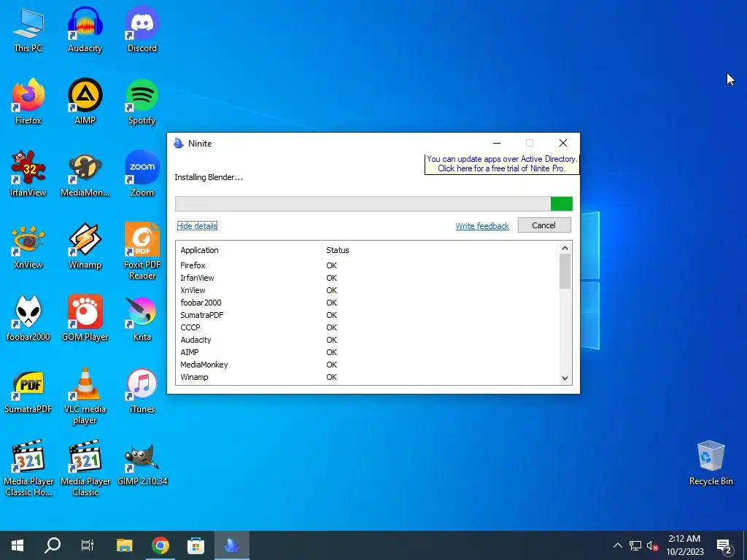The image size is (747, 560).
Task: Click the installation progress bar
Action: (374, 204)
